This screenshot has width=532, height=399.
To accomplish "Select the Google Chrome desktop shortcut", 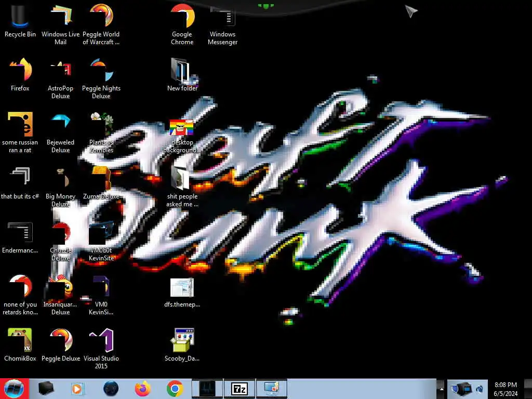I will click(x=182, y=24).
